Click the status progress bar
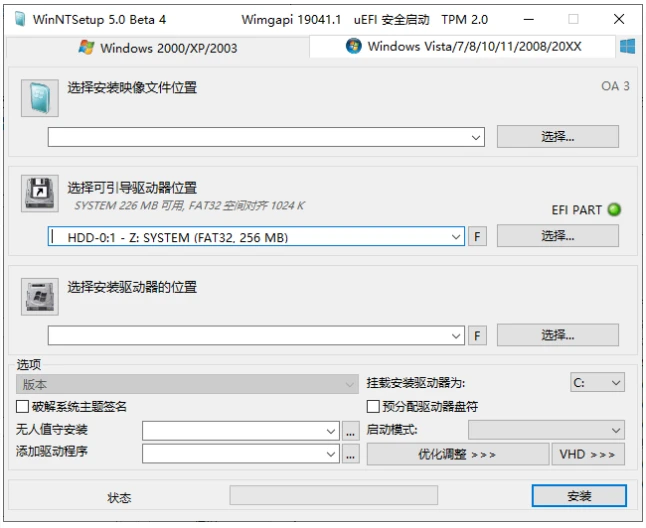646x528 pixels. pos(333,495)
